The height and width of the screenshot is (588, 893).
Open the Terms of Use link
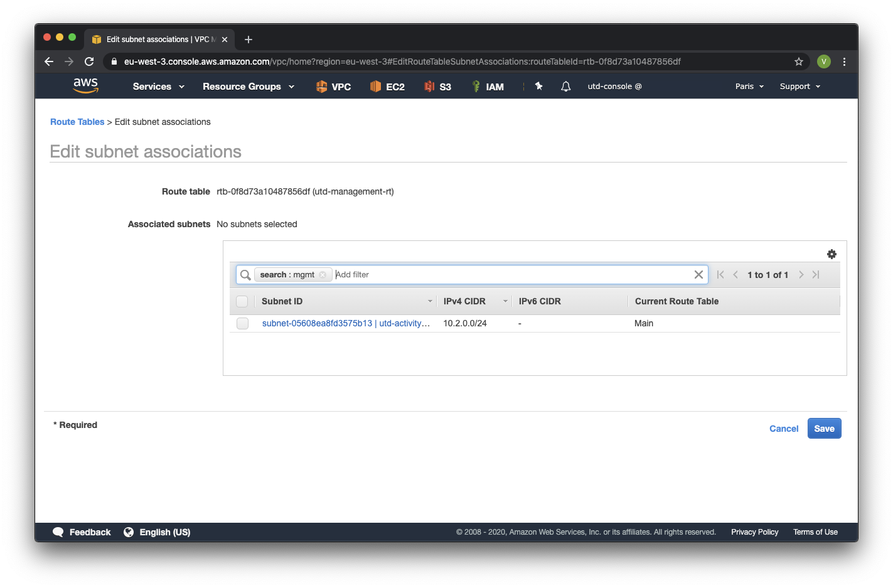pyautogui.click(x=815, y=532)
